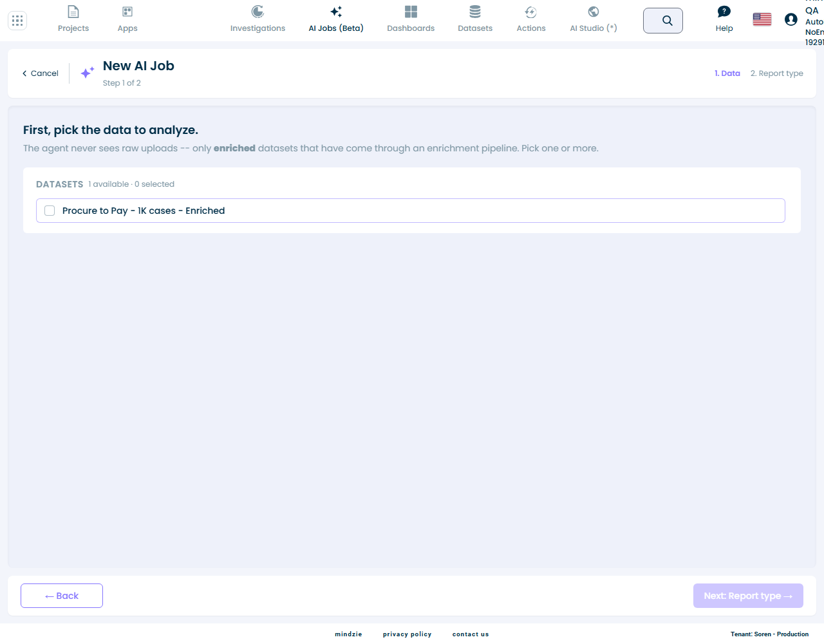Image resolution: width=824 pixels, height=644 pixels.
Task: Open the user profile avatar icon
Action: [791, 19]
